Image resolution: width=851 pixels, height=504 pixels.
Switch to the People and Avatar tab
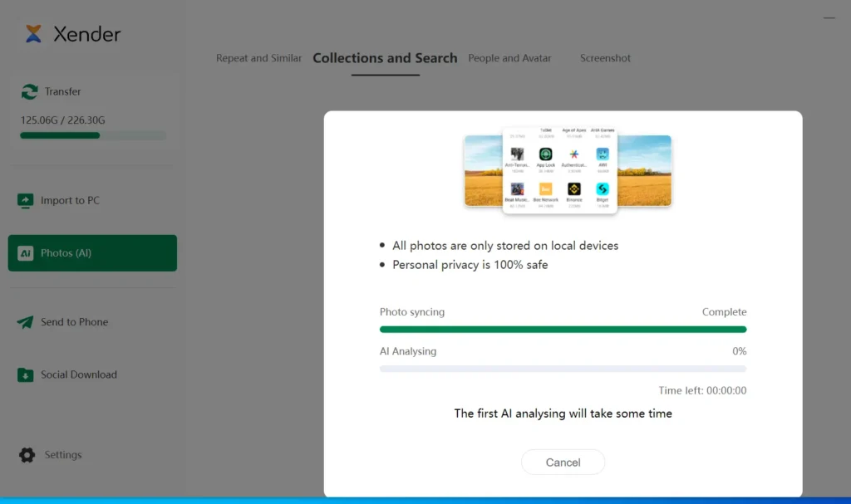(509, 58)
